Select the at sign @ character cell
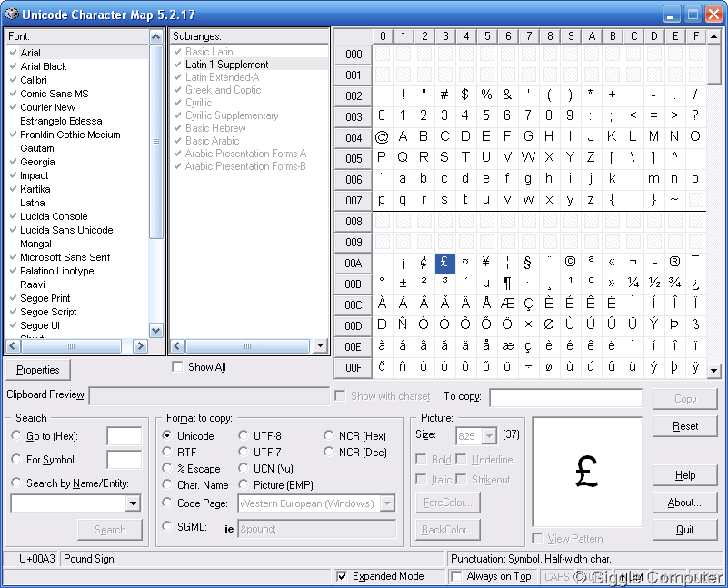Image resolution: width=728 pixels, height=588 pixels. (382, 137)
